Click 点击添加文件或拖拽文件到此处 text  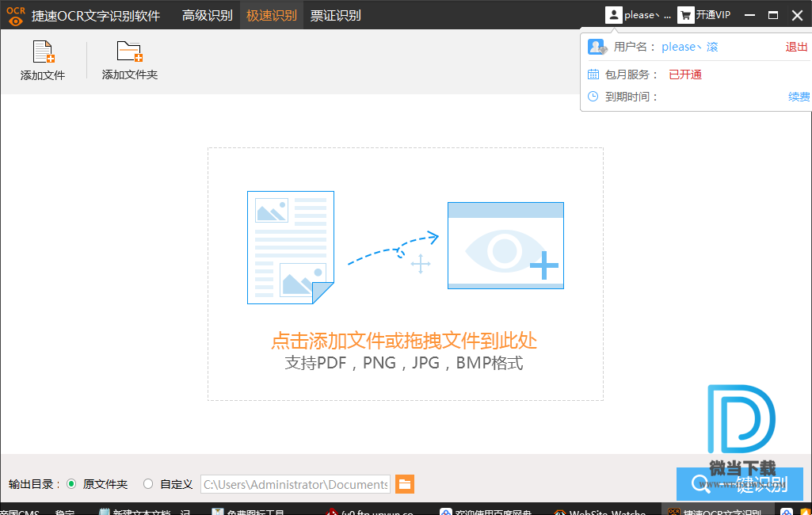(404, 341)
